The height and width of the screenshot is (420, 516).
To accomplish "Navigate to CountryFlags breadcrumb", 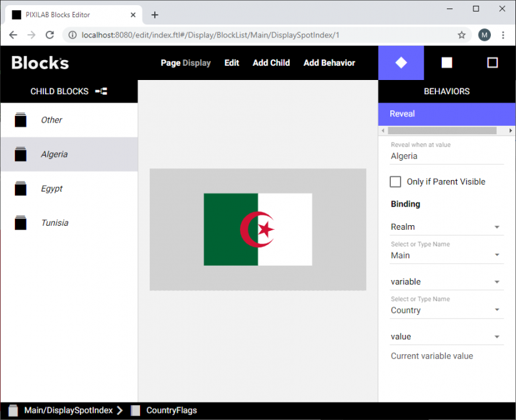I will (x=172, y=410).
